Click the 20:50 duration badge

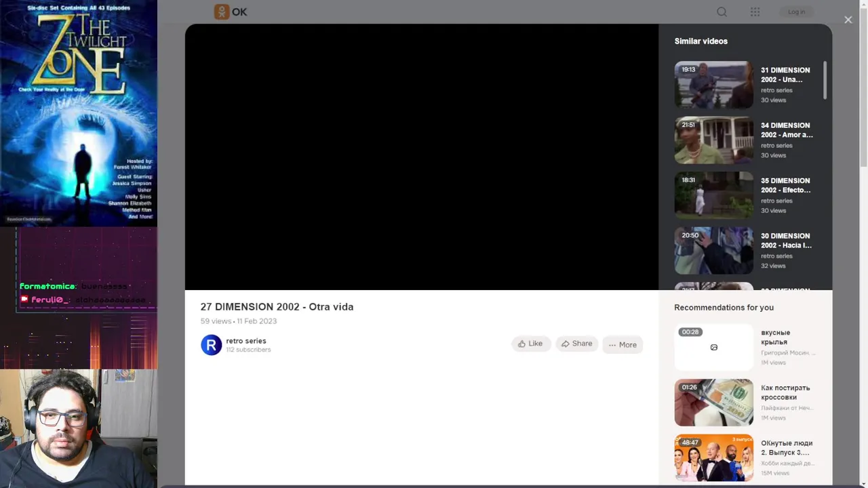[690, 235]
